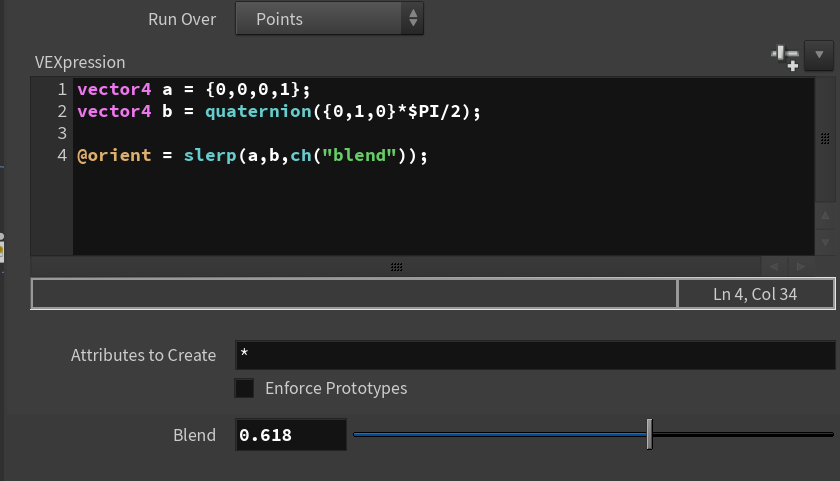The image size is (840, 481).
Task: Click the editor scroll down arrow
Action: tap(825, 242)
